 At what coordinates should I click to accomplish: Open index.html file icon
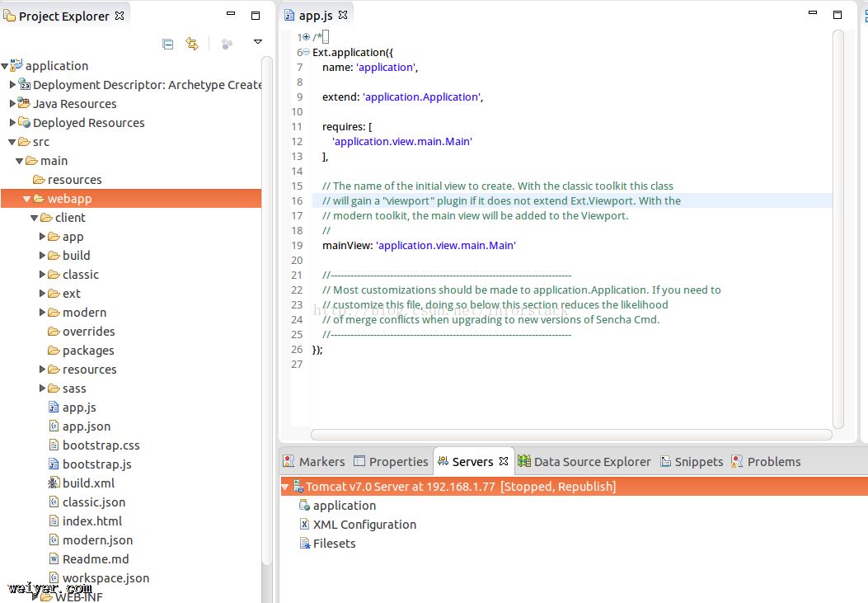click(54, 521)
